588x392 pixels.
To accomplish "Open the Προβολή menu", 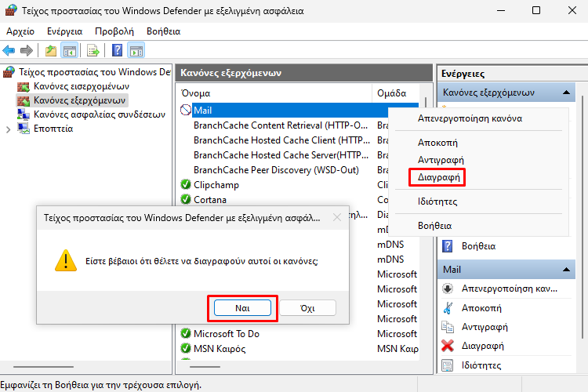I will pyautogui.click(x=114, y=31).
